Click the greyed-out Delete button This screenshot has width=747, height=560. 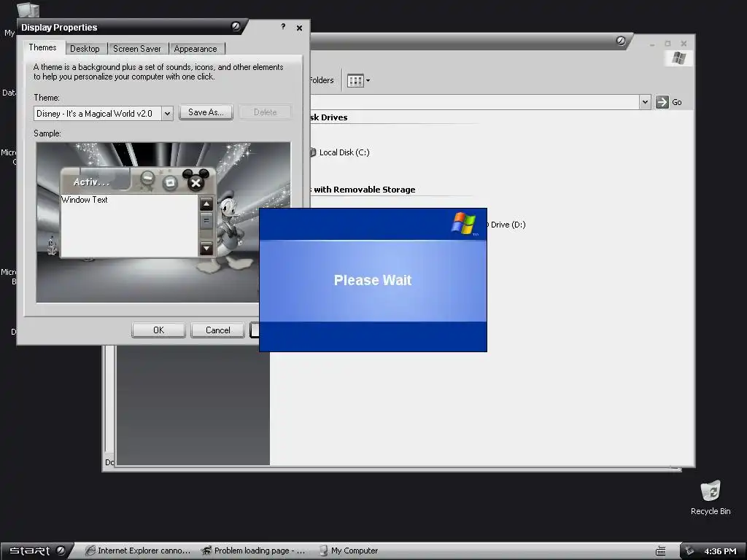tap(265, 112)
